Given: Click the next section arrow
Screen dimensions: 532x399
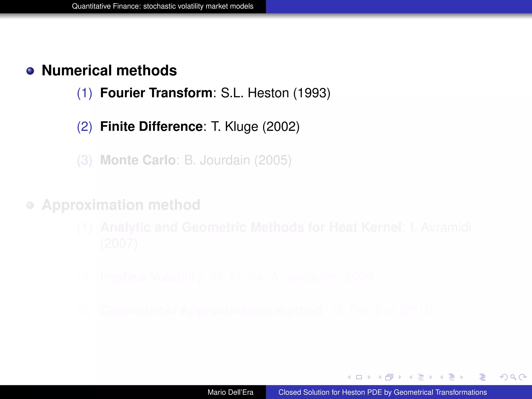Looking at the screenshot, I should tap(462, 377).
